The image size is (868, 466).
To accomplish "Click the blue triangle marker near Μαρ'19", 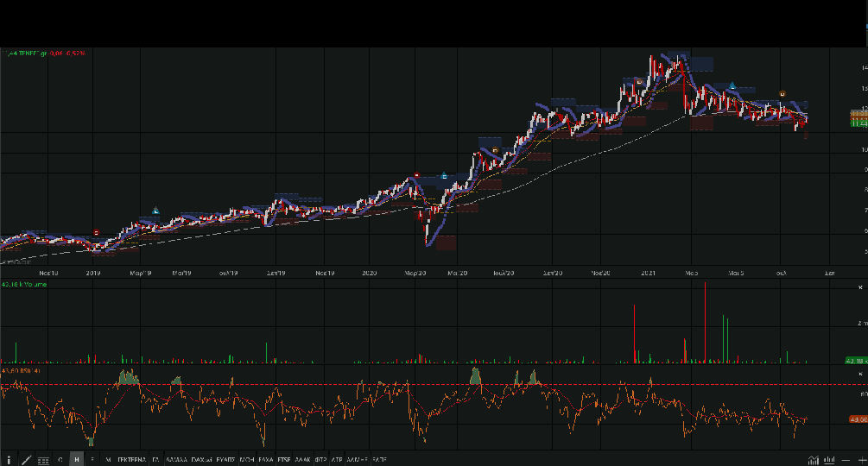I will [155, 210].
